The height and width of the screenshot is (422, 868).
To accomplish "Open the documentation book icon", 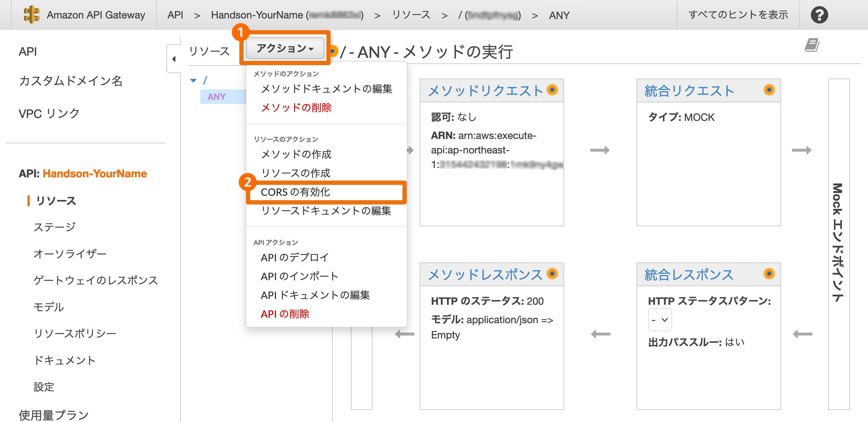I will [x=812, y=45].
